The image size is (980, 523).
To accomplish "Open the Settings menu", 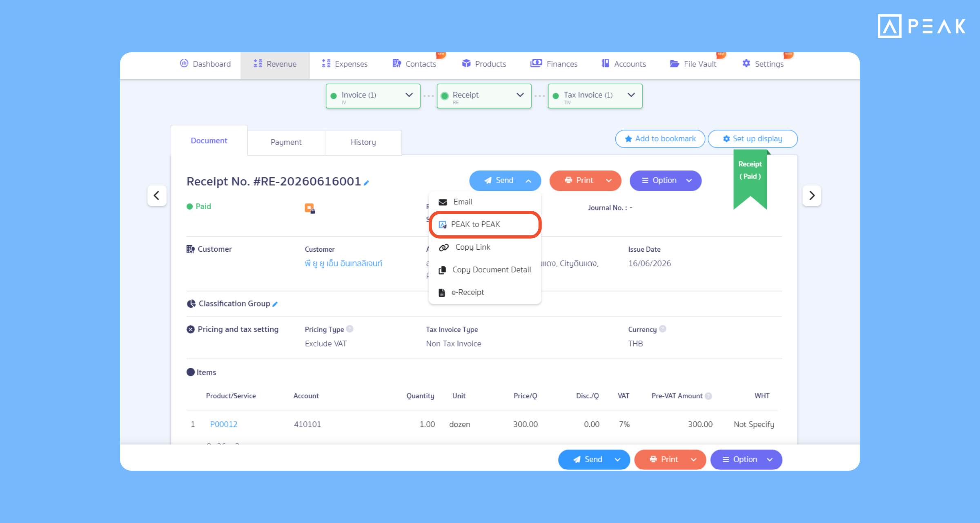I will point(763,64).
